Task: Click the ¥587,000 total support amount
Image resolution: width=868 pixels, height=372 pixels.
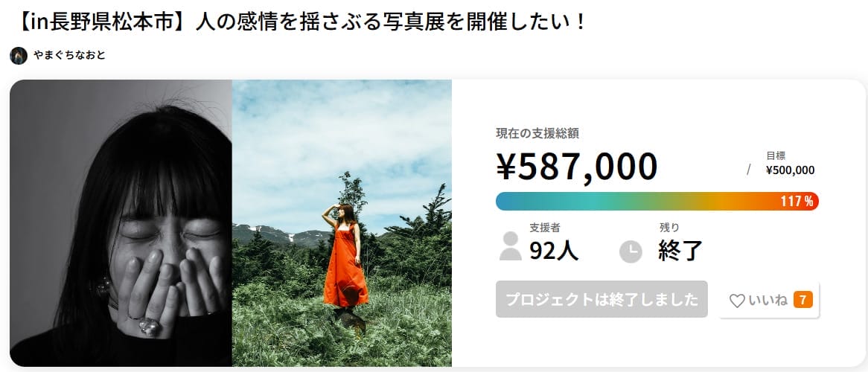Action: coord(577,167)
